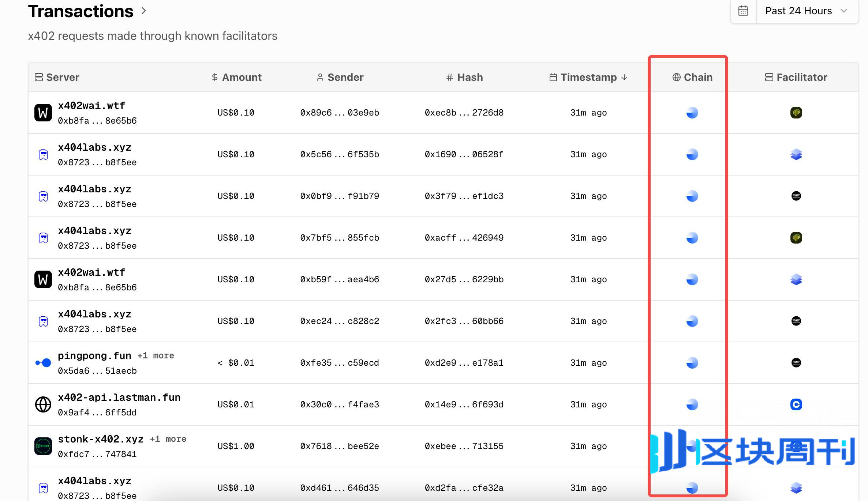This screenshot has height=501, width=868.
Task: Click the W logo in first x402wai.wtf row
Action: 43,113
